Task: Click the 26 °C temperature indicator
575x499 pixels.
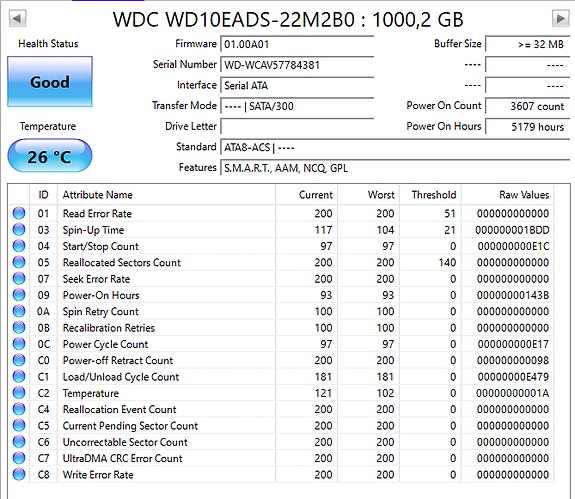Action: 50,156
